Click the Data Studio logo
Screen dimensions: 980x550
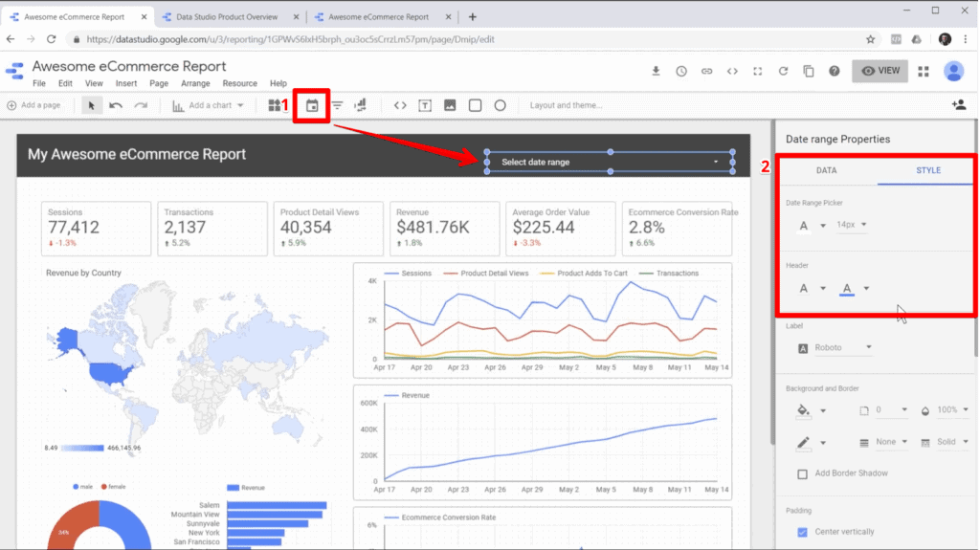point(14,71)
